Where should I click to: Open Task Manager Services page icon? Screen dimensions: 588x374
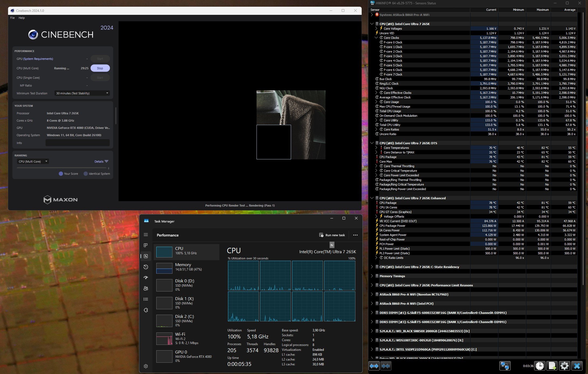tap(146, 310)
